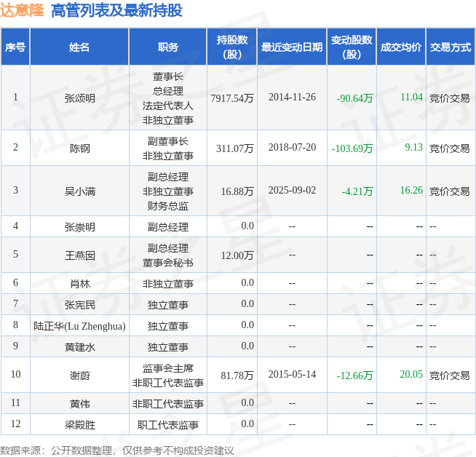Click the position 财务总监
The image size is (476, 457).
tap(168, 206)
